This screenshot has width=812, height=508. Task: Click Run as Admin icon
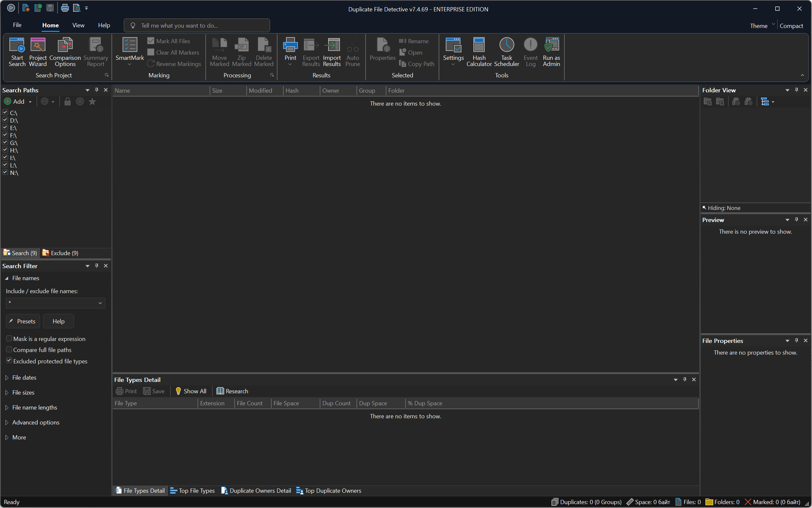(551, 45)
